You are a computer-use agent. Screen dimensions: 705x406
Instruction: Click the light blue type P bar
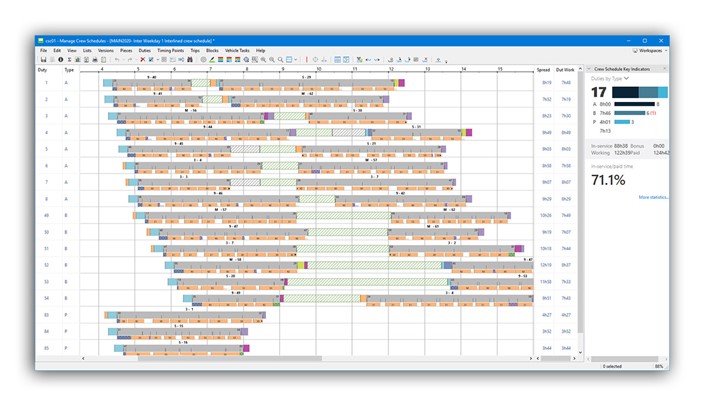[622, 122]
